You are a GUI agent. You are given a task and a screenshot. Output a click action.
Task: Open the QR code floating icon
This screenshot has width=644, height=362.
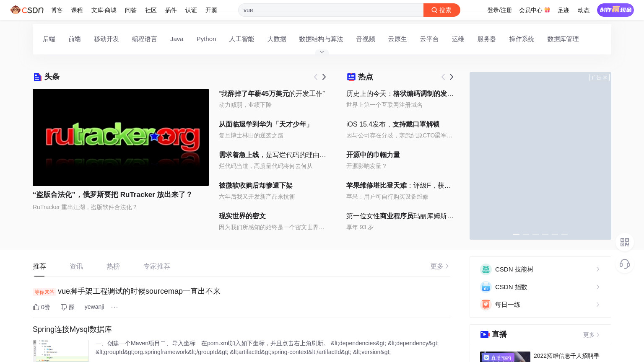625,242
